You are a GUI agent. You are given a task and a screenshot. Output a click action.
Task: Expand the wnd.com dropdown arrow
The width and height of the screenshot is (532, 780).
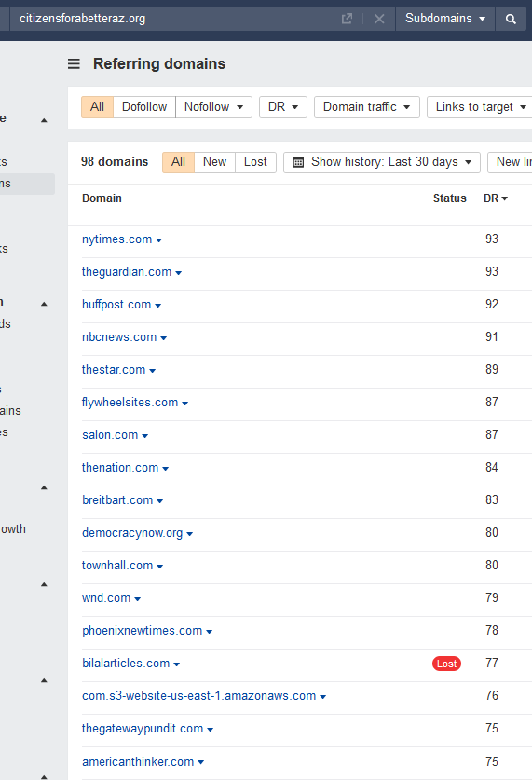coord(138,599)
